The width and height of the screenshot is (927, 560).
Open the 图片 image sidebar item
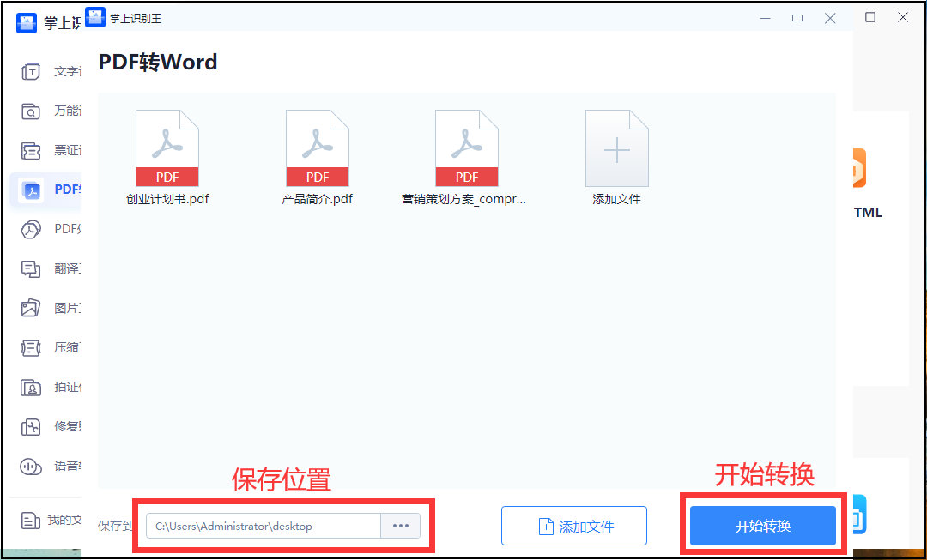pos(51,308)
